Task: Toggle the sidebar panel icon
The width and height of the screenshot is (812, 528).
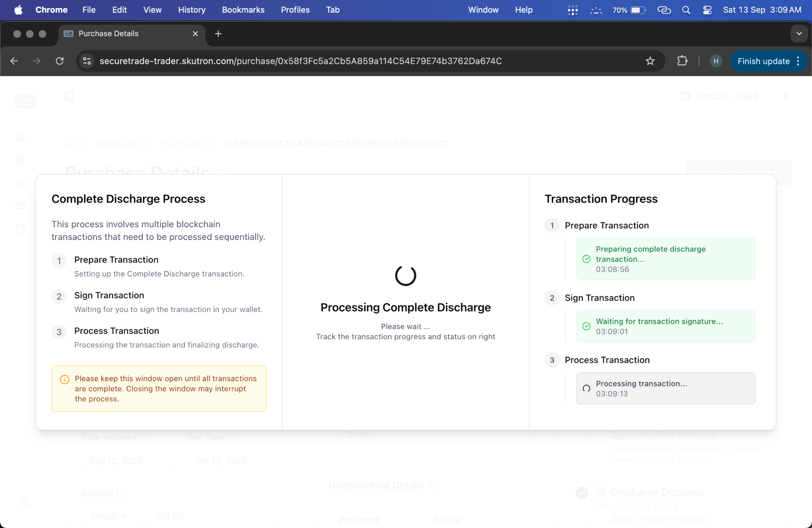Action: click(x=69, y=96)
